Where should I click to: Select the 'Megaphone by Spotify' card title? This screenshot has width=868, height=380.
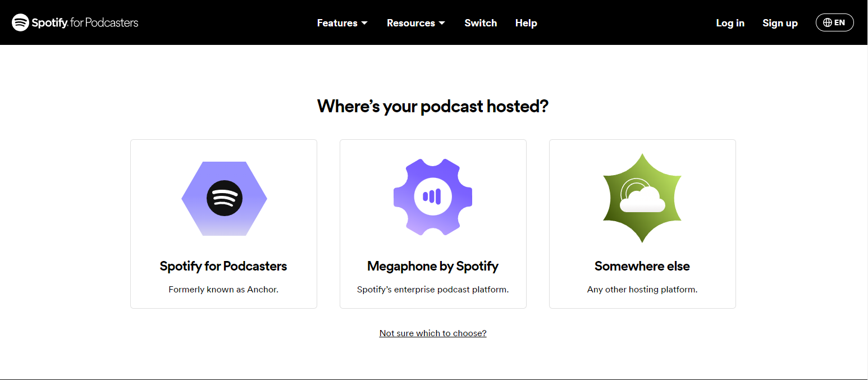433,266
